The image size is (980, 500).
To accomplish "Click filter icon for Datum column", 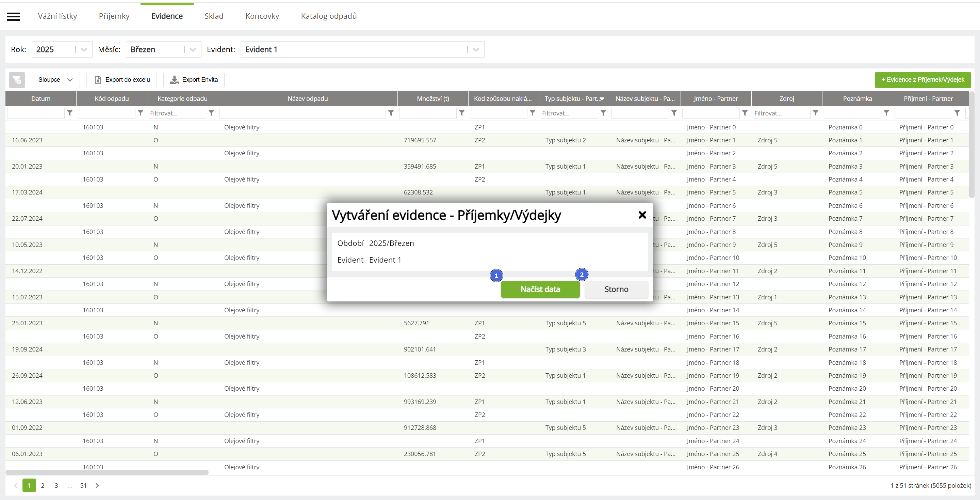I will 70,113.
